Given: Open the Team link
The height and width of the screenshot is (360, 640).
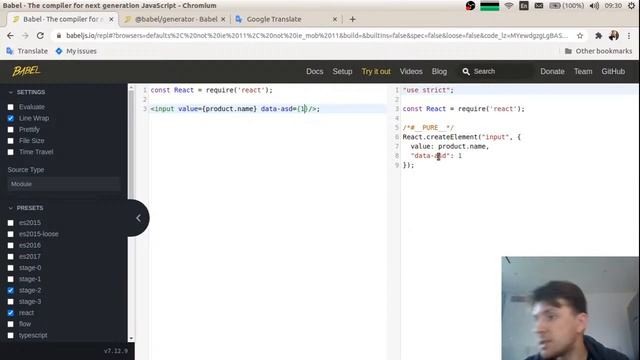Looking at the screenshot, I should click(x=583, y=71).
